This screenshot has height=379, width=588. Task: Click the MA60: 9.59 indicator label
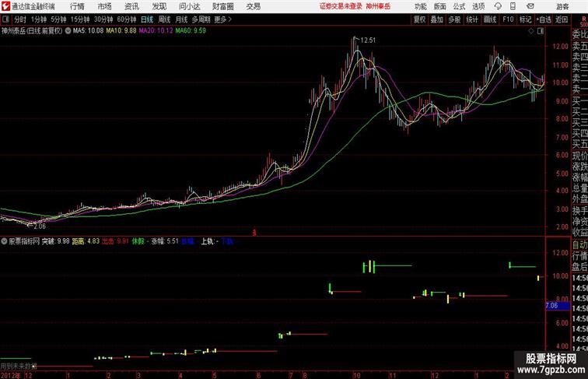click(x=191, y=31)
